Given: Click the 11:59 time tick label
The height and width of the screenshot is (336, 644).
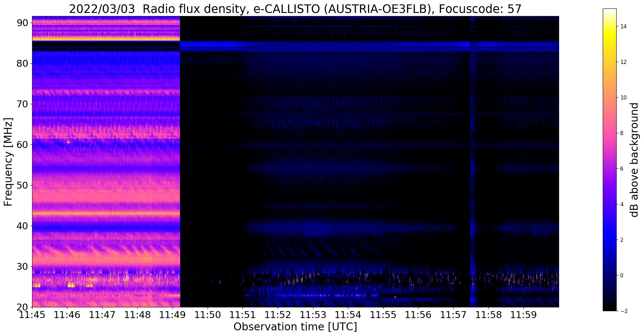Looking at the screenshot, I should click(524, 315).
